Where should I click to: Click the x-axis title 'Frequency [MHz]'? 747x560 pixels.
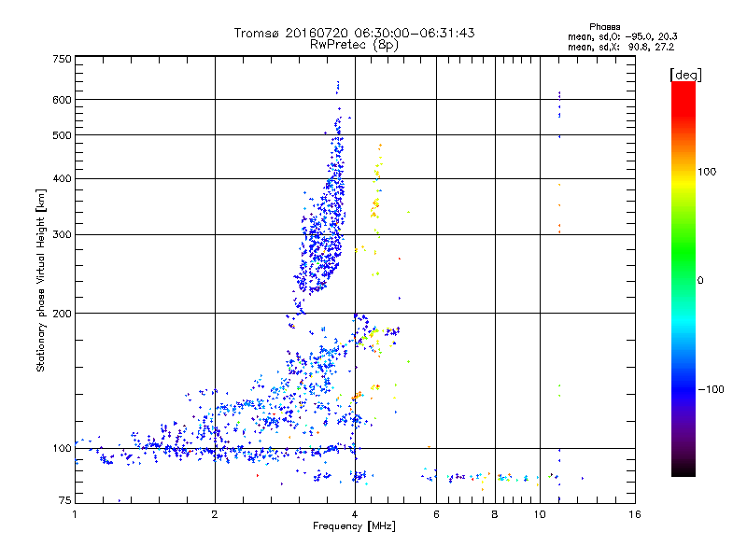pyautogui.click(x=354, y=525)
